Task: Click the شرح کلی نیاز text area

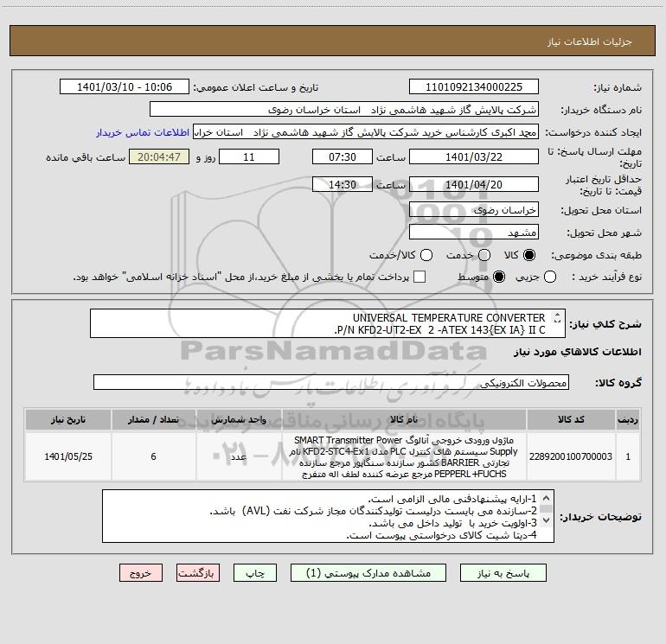Action: [328, 323]
